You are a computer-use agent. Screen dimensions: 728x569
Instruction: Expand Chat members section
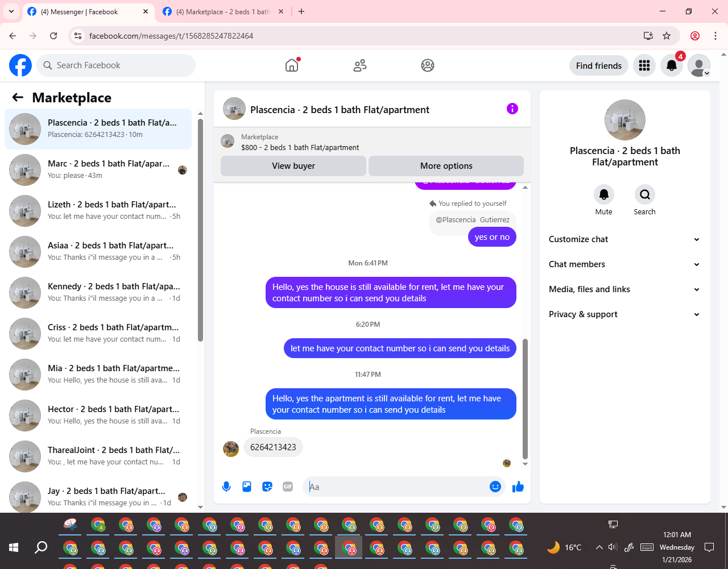624,264
